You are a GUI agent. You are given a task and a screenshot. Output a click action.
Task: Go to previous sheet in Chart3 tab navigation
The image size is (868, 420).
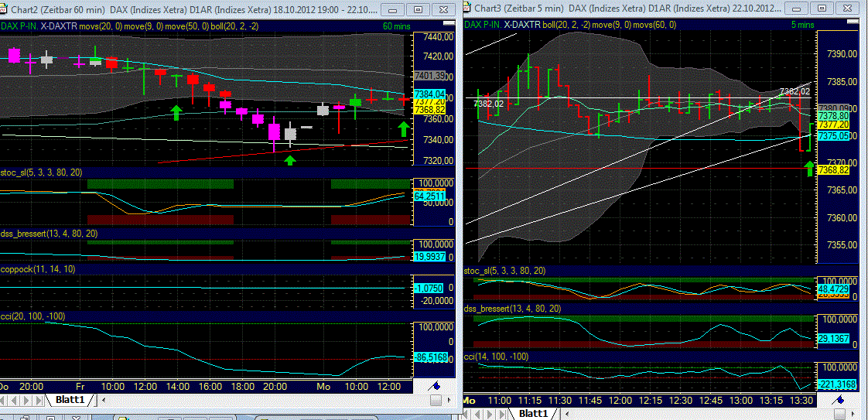pyautogui.click(x=477, y=413)
